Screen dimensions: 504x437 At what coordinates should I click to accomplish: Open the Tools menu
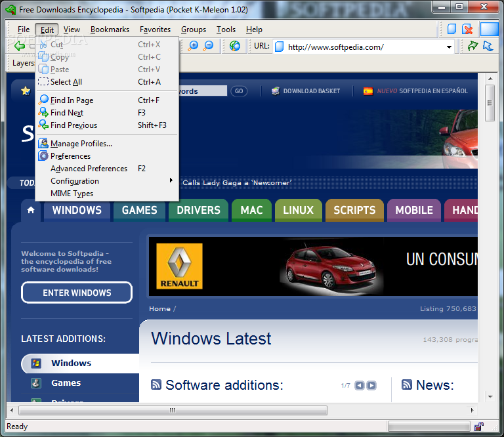[x=226, y=30]
